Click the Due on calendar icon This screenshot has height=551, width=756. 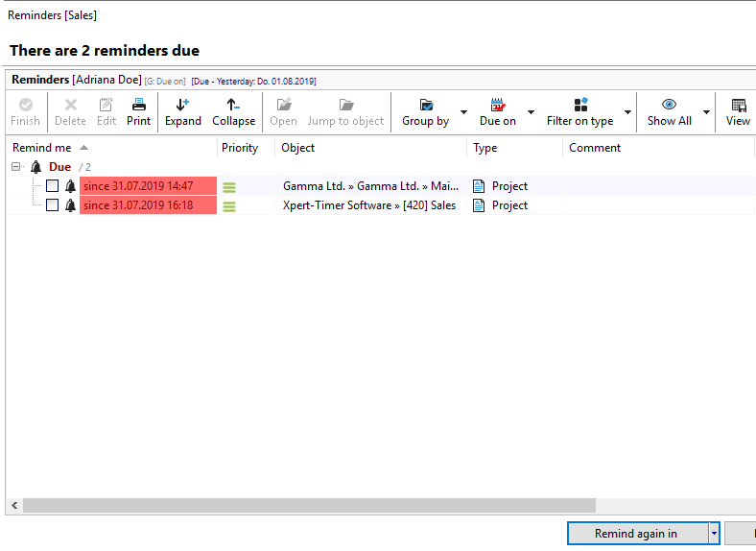click(497, 105)
